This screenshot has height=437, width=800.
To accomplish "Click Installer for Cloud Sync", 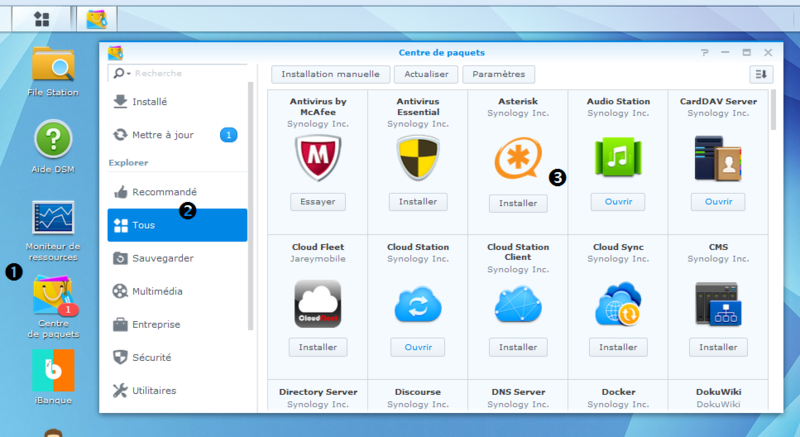I will tap(618, 347).
